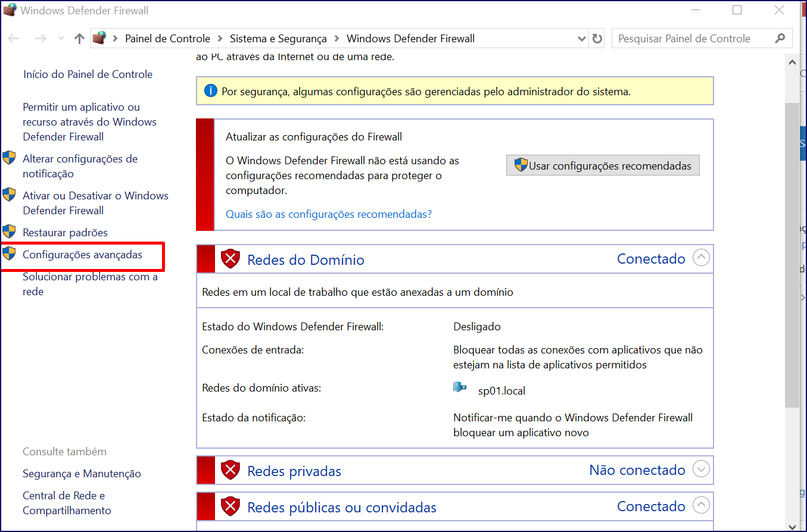The width and height of the screenshot is (807, 532).
Task: Click the search magnifier icon
Action: (x=781, y=37)
